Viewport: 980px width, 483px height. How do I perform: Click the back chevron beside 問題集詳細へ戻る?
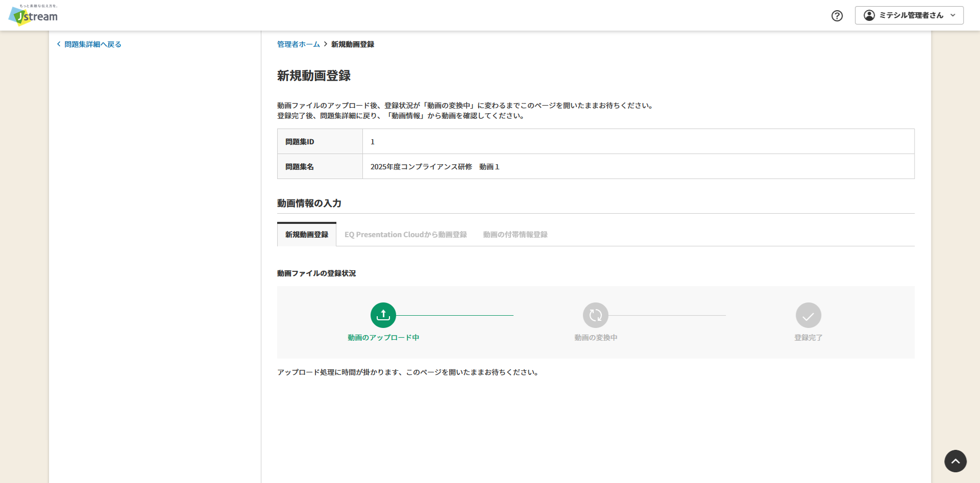point(59,44)
